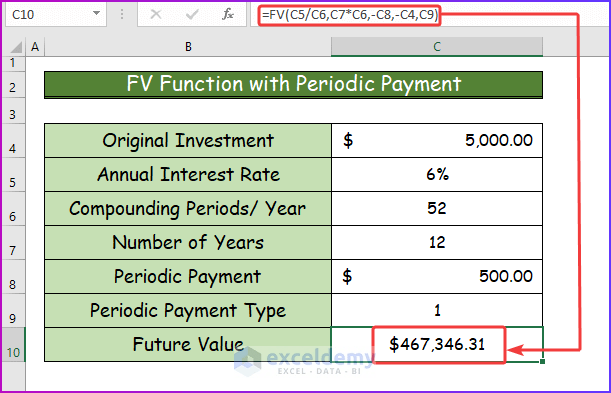Select the 5,000.00 value cell

[437, 141]
